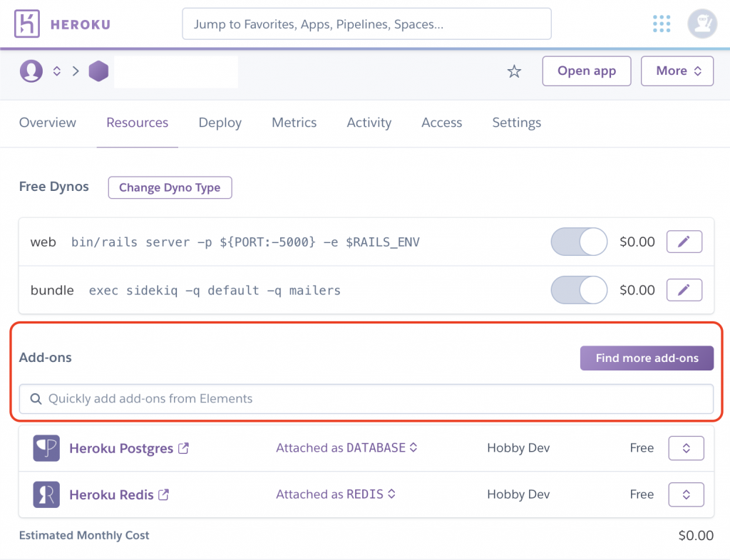Open Heroku Redis add-on options dropdown
Image resolution: width=730 pixels, height=560 pixels.
click(686, 494)
